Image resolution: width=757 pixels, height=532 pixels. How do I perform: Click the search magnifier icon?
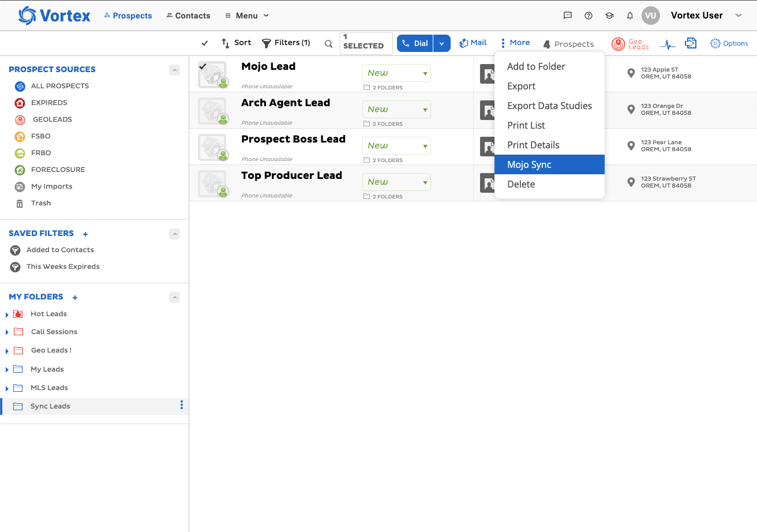coord(329,43)
